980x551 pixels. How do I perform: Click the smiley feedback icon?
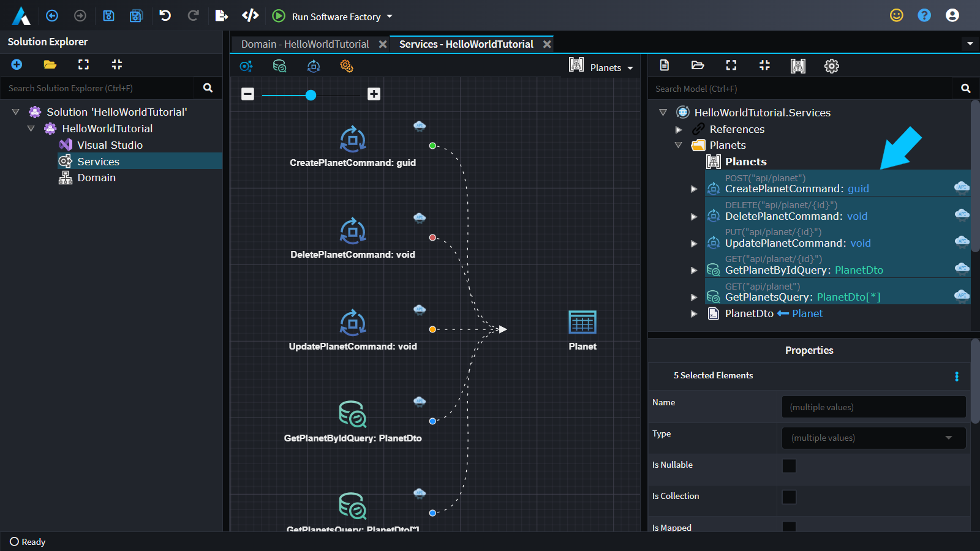(897, 15)
